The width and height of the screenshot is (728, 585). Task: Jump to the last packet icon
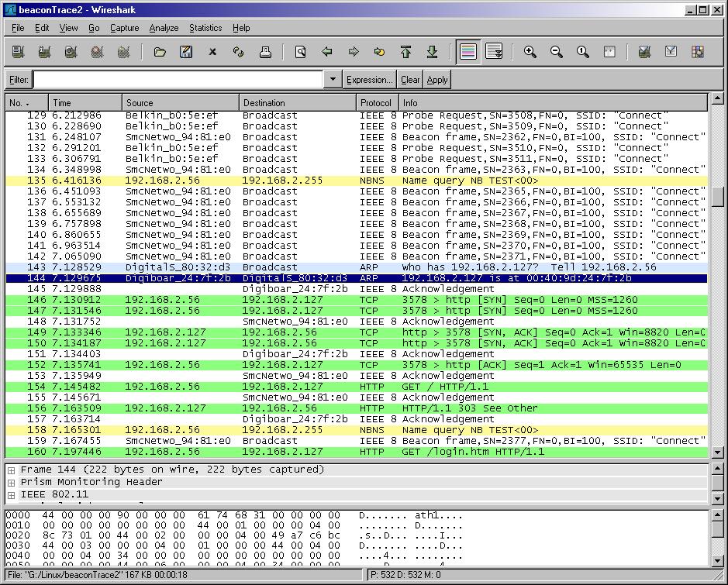pos(432,52)
